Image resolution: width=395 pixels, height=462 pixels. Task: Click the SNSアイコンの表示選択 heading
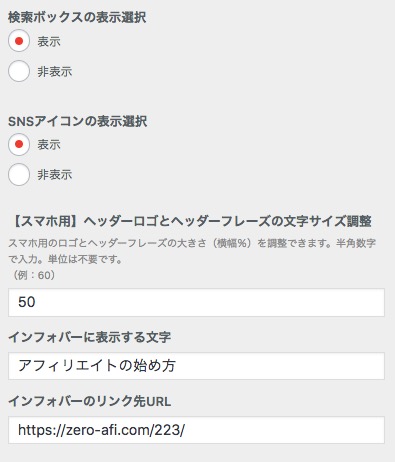point(77,121)
